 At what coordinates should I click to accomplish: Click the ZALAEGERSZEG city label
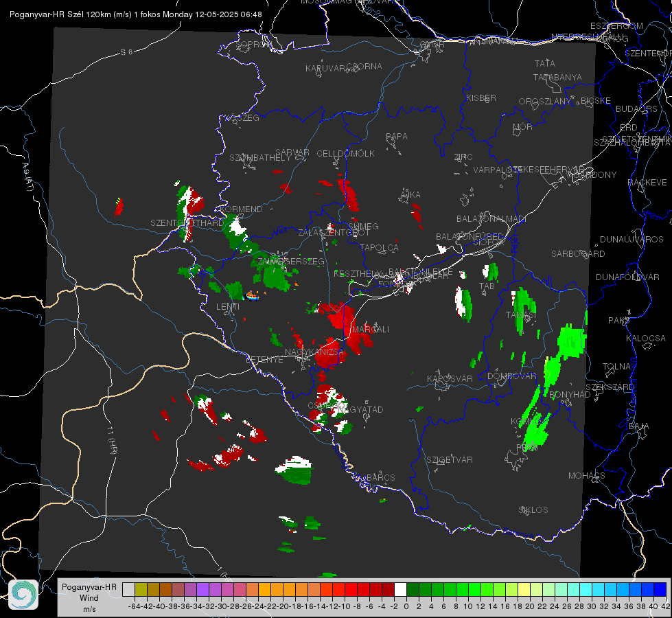[291, 261]
